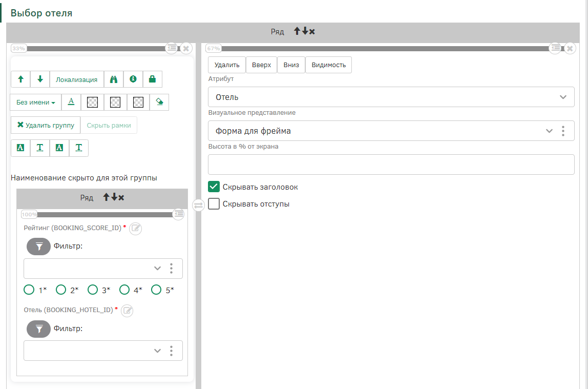Move outer Ряд up via header arrow
Viewport: 588px width, 389px height.
(x=297, y=31)
